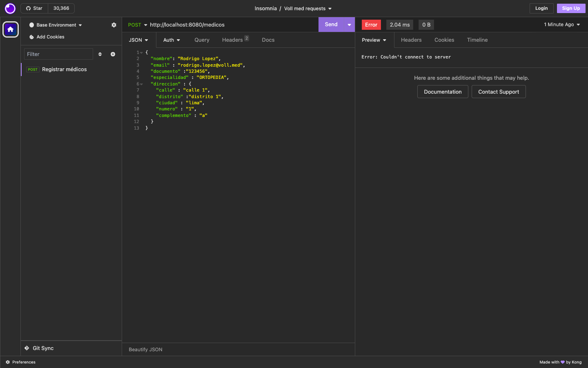588x368 pixels.
Task: Click the Documentation button
Action: pos(443,92)
